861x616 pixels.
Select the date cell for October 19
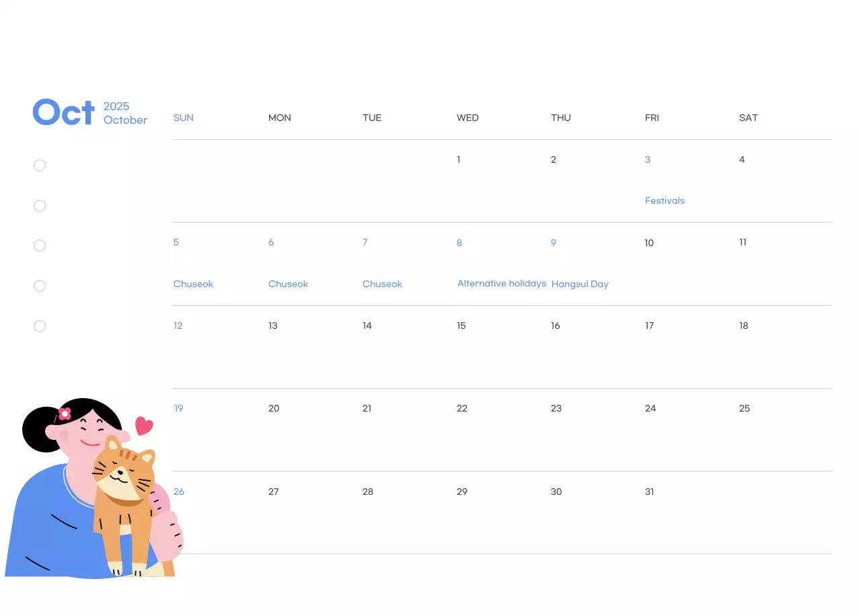click(x=178, y=408)
